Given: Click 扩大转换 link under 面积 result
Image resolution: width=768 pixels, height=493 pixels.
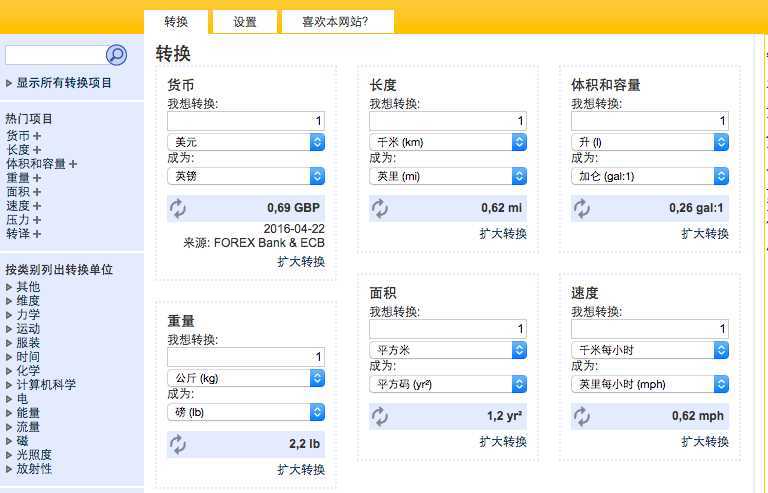Looking at the screenshot, I should 503,442.
